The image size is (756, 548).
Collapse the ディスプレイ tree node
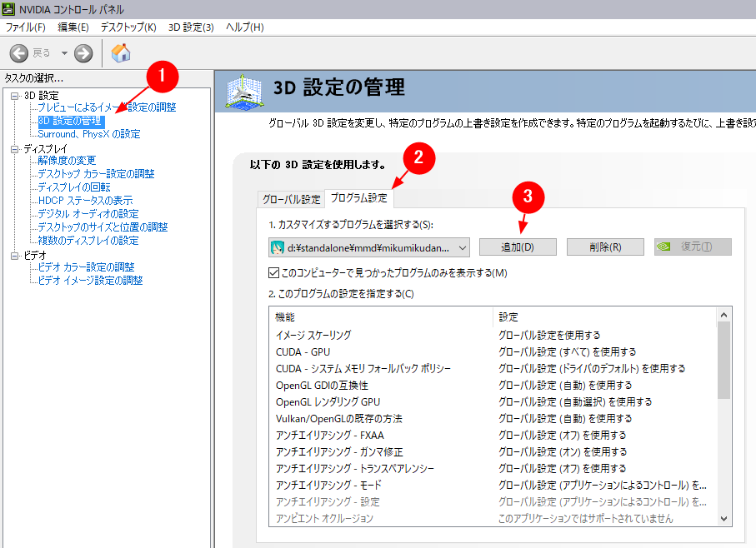pyautogui.click(x=14, y=149)
